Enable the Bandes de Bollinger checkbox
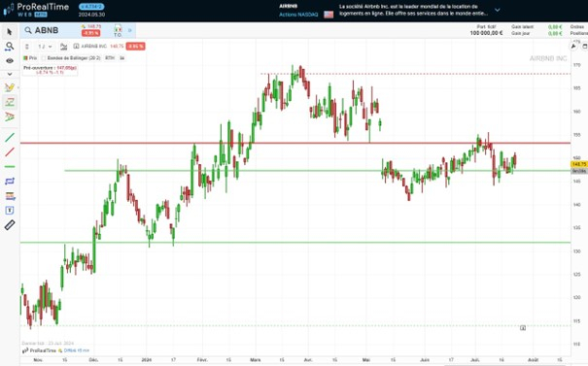Screen dimensions: 588x366 (x=44, y=58)
